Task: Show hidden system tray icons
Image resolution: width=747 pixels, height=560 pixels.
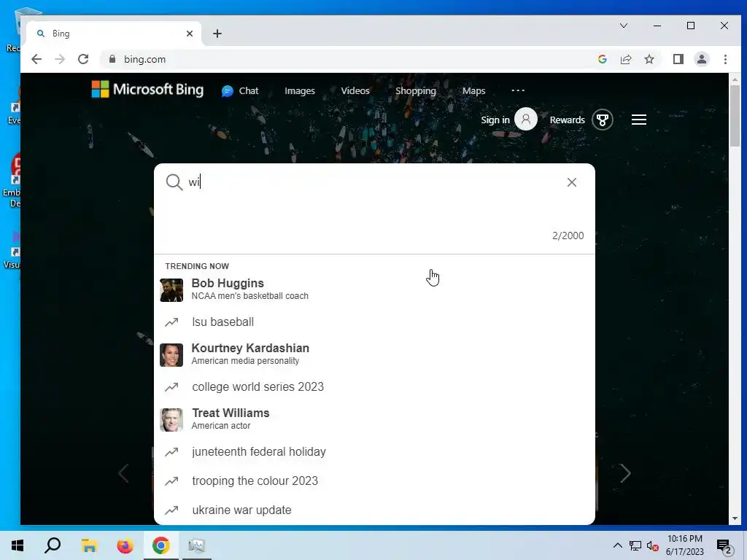Action: [617, 545]
